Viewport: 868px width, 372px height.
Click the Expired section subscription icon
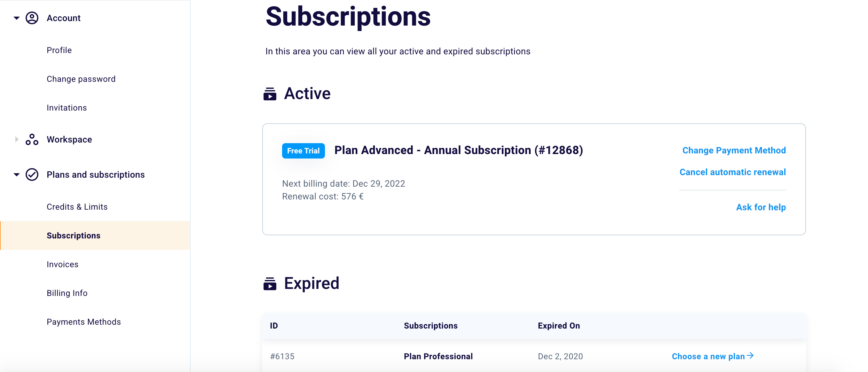(x=270, y=284)
